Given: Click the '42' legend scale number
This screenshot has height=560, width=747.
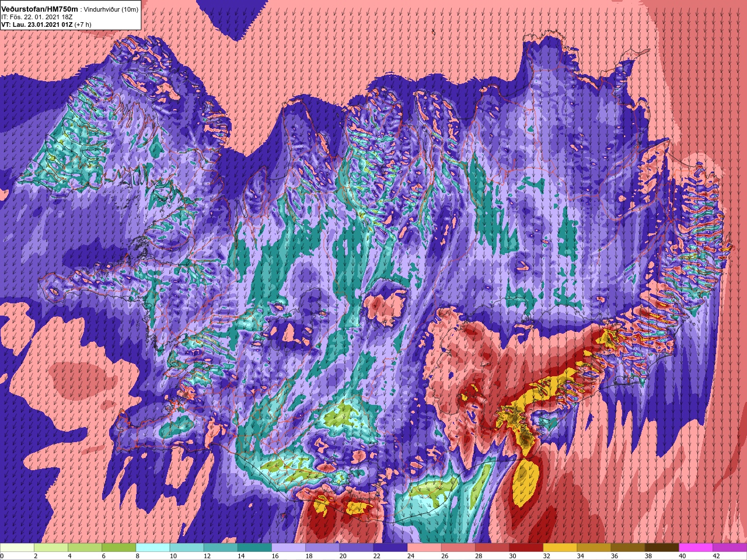Looking at the screenshot, I should pos(716,556).
